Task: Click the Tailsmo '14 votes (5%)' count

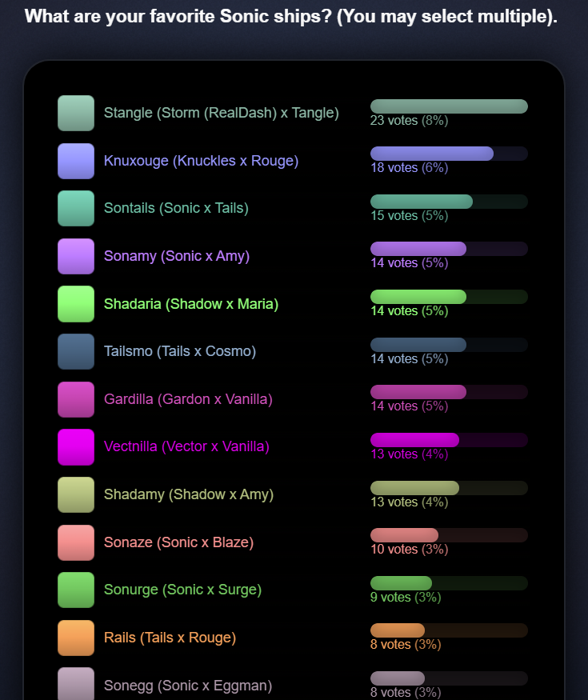Action: (410, 359)
